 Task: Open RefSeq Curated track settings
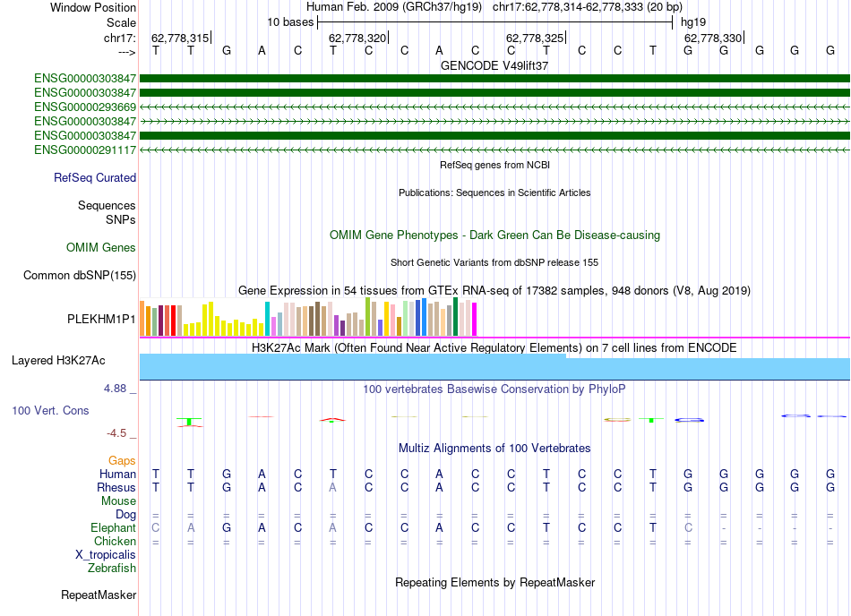(94, 178)
